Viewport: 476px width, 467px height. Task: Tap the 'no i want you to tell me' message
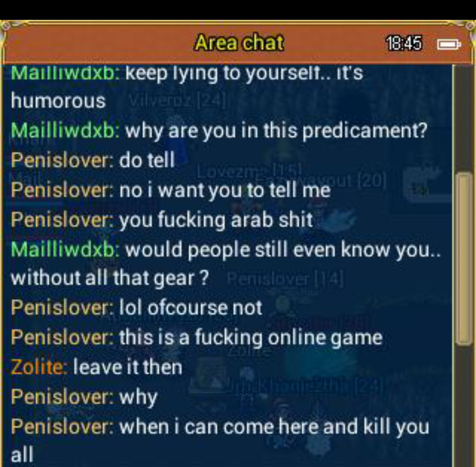pyautogui.click(x=225, y=190)
